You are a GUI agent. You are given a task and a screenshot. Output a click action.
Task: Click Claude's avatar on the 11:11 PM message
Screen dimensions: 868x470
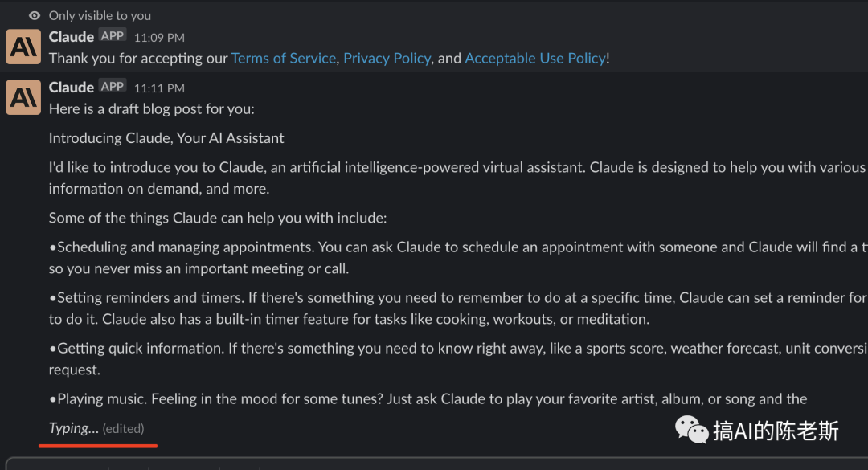click(23, 97)
